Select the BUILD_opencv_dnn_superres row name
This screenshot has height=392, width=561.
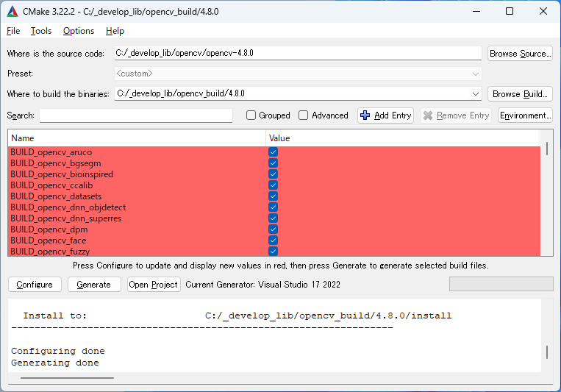66,218
